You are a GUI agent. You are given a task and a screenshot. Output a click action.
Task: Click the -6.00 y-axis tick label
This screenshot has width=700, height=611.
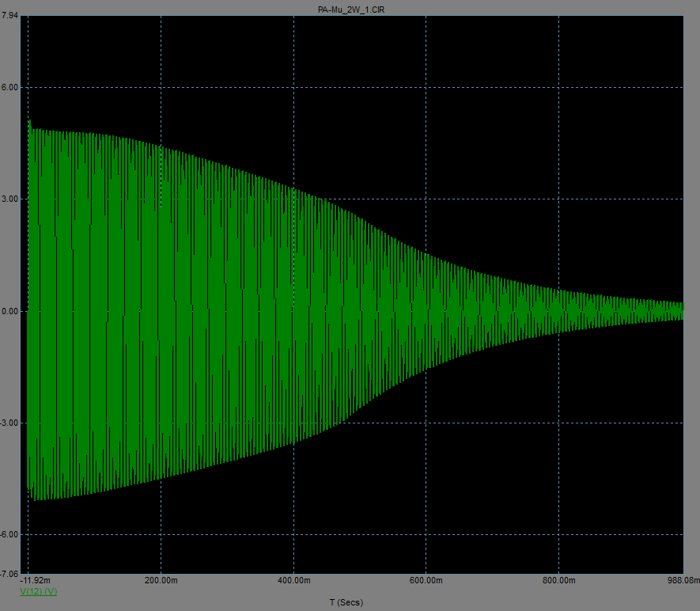point(9,534)
